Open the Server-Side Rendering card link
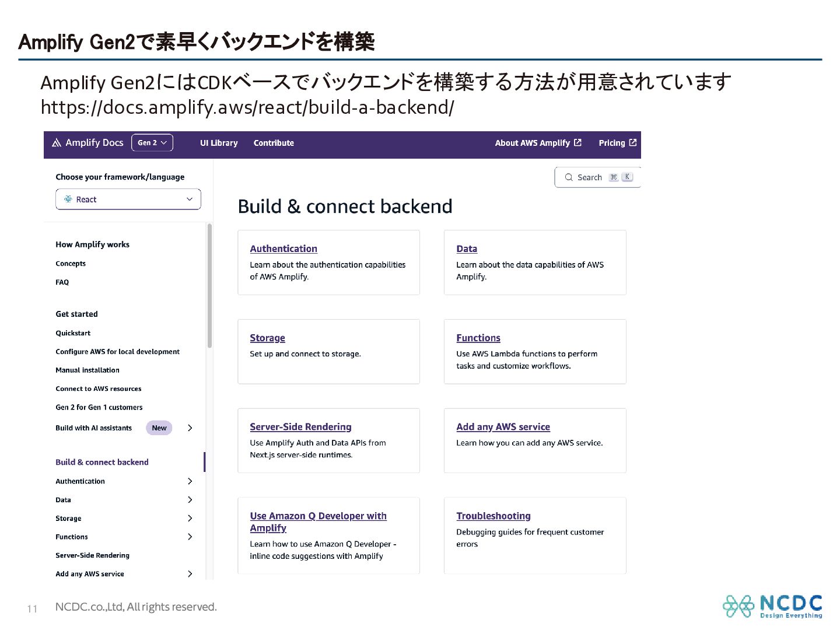The width and height of the screenshot is (840, 630). tap(300, 427)
